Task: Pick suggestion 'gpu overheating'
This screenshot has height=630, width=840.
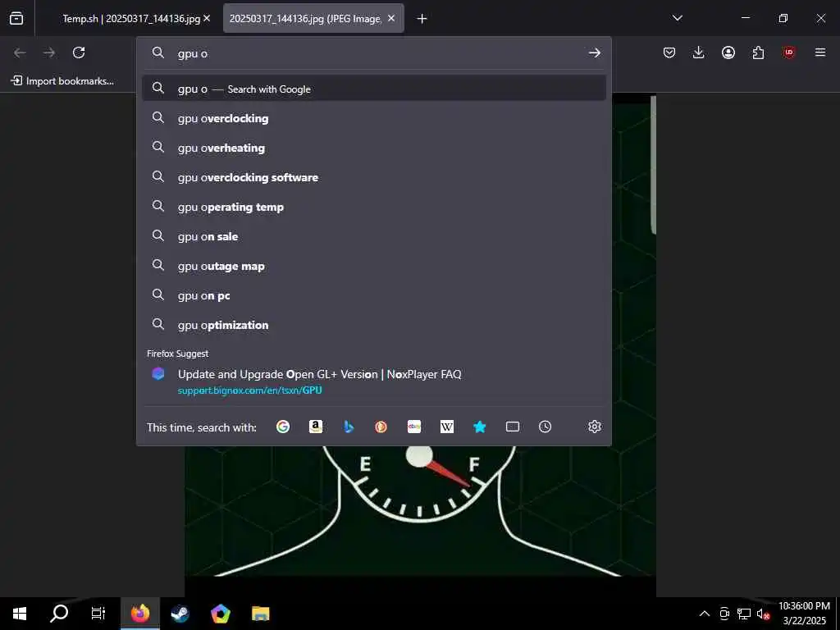Action: 374,148
